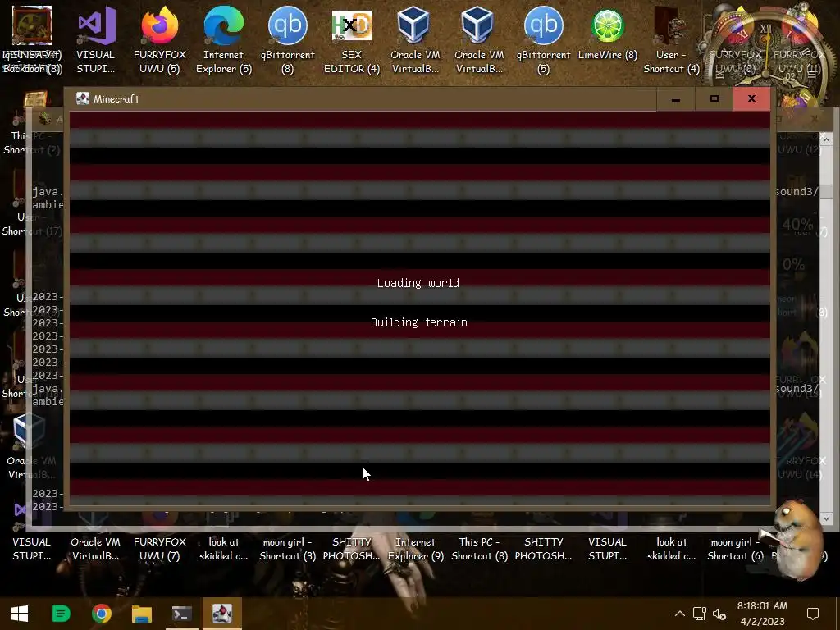Screen dimensions: 840x630
Task: Open the green Spotify-style taskbar app
Action: click(61, 614)
